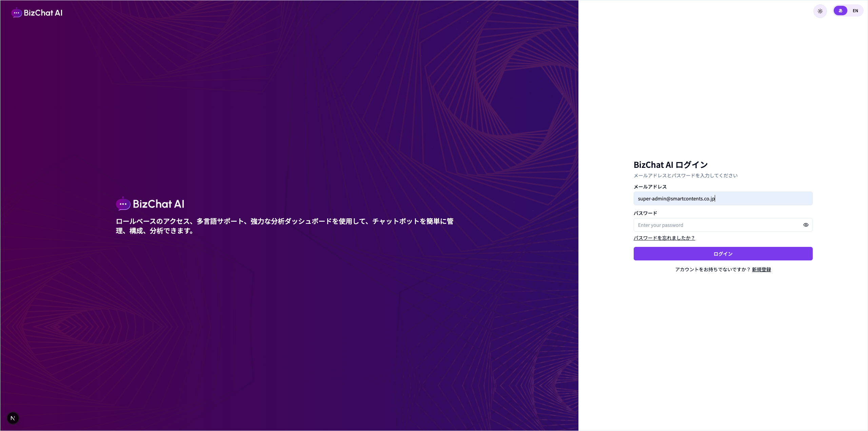Click the BizChat AI logo in top-left header

[x=37, y=13]
